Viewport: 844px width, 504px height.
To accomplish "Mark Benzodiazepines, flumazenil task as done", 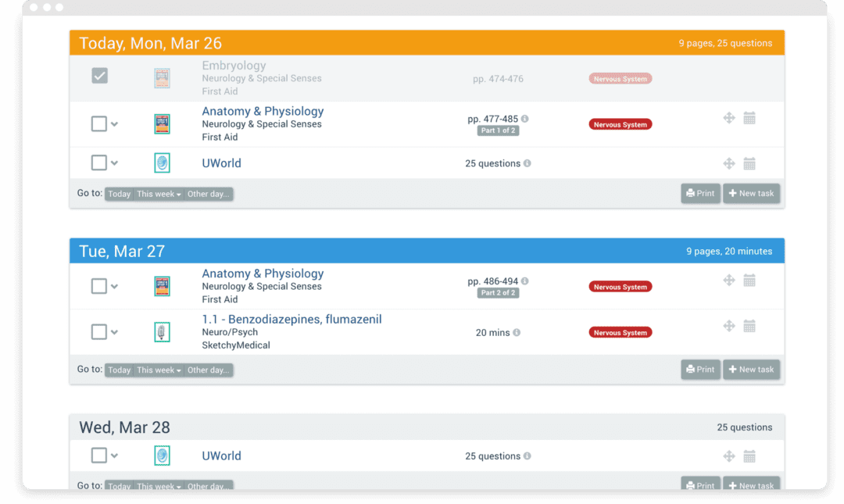I will pos(98,332).
